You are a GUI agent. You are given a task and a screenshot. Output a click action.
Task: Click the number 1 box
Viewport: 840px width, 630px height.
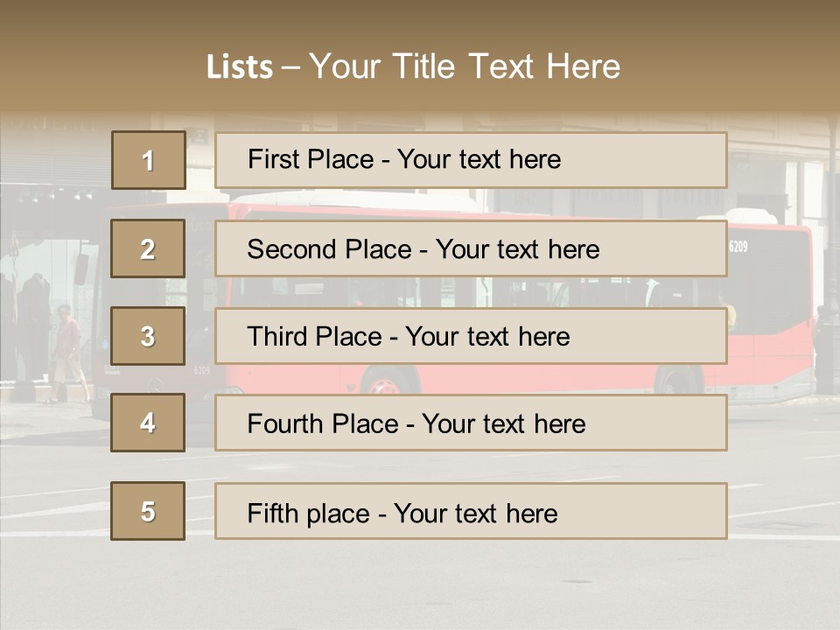pyautogui.click(x=149, y=160)
